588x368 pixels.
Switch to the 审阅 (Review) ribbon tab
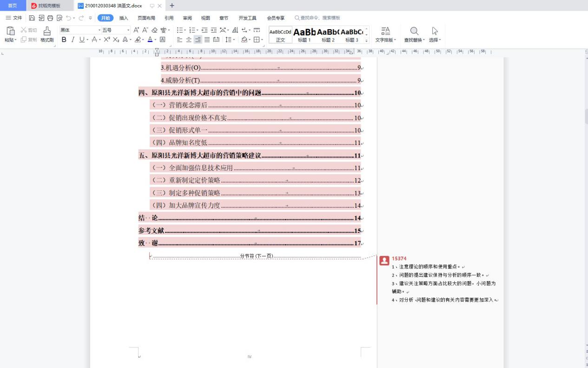click(187, 18)
